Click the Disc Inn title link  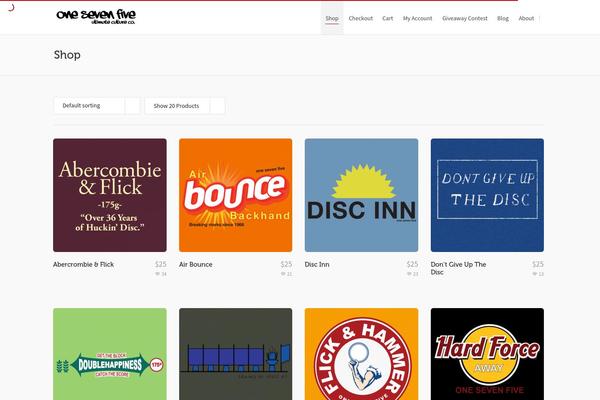click(x=317, y=264)
